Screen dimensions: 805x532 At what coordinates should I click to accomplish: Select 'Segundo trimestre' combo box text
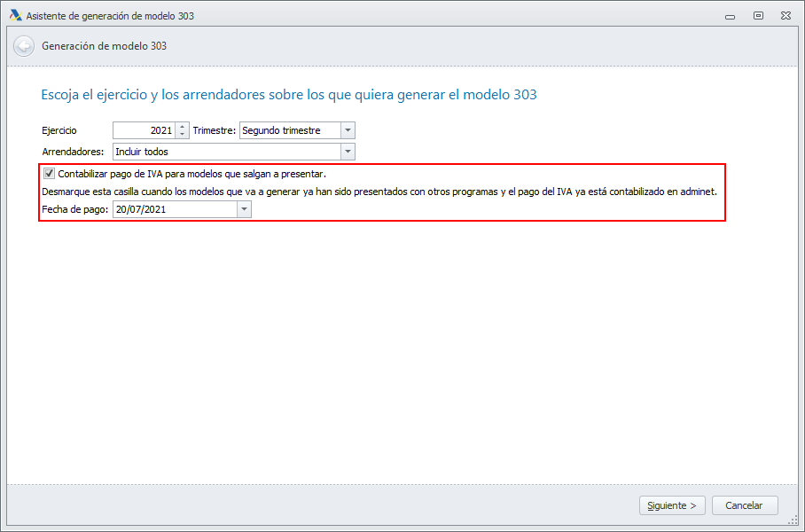point(281,130)
